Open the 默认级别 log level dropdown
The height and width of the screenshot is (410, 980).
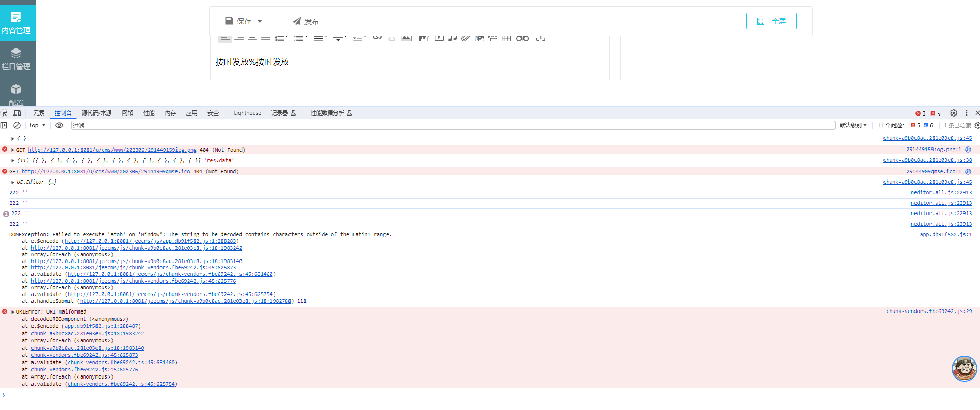[853, 125]
